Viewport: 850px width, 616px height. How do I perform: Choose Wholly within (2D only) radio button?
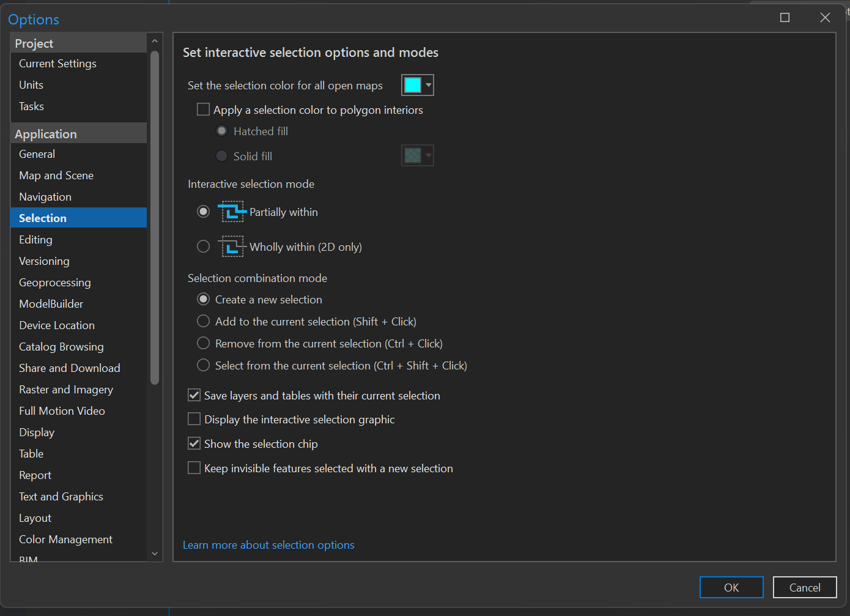(x=204, y=247)
